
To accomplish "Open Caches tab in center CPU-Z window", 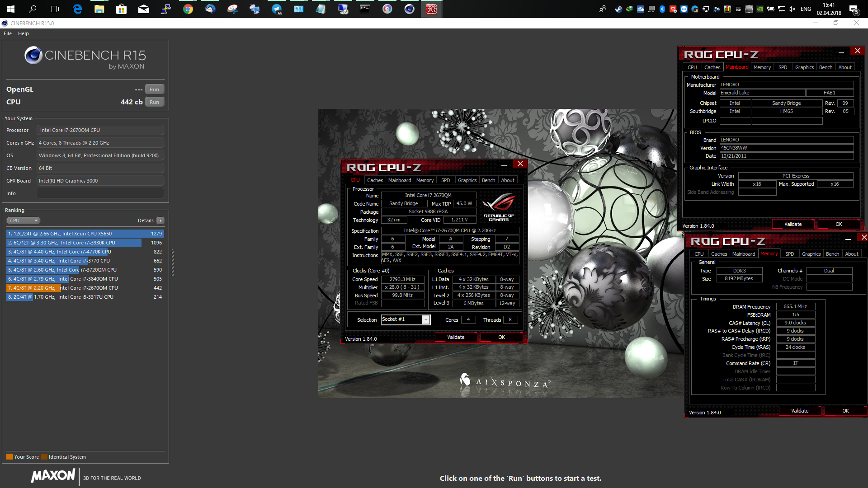I will [x=375, y=180].
